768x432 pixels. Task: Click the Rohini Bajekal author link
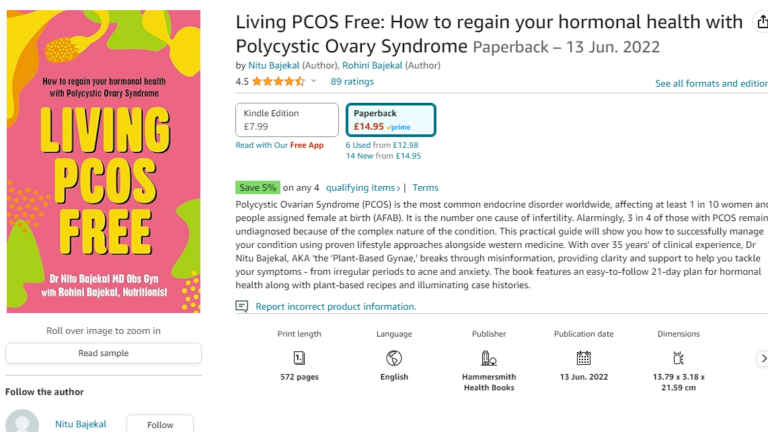click(372, 65)
